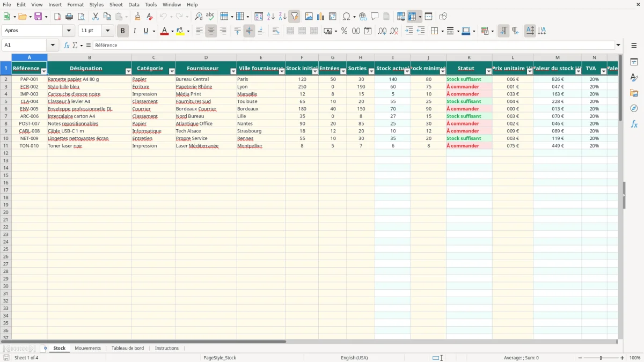Viewport: 644px width, 362px height.
Task: Switch to the Tableau de bord sheet tab
Action: [128, 348]
